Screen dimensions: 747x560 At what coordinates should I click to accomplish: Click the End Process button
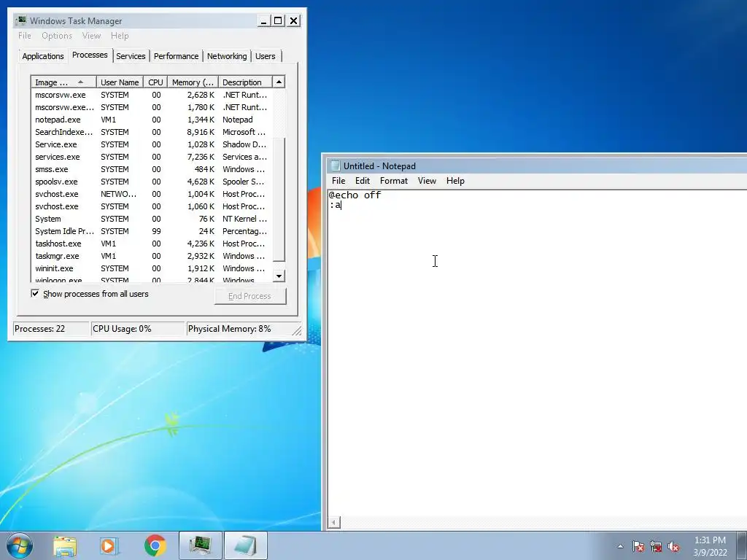[249, 296]
